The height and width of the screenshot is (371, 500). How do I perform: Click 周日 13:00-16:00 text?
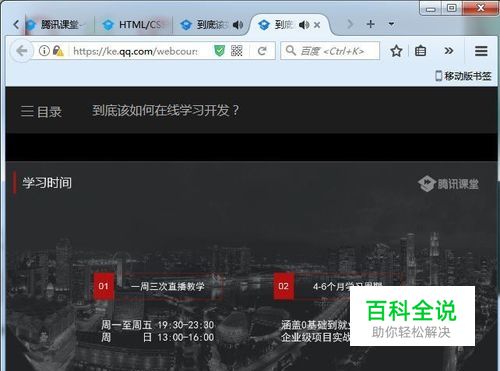[158, 337]
